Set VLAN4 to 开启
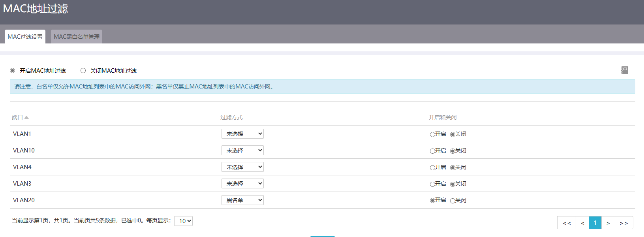 click(x=432, y=167)
